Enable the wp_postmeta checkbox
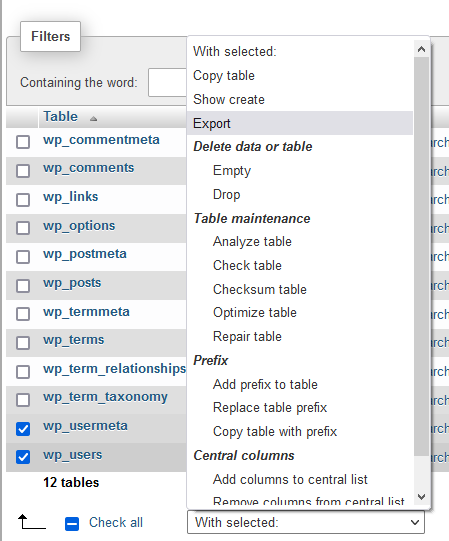This screenshot has height=541, width=449. tap(23, 257)
